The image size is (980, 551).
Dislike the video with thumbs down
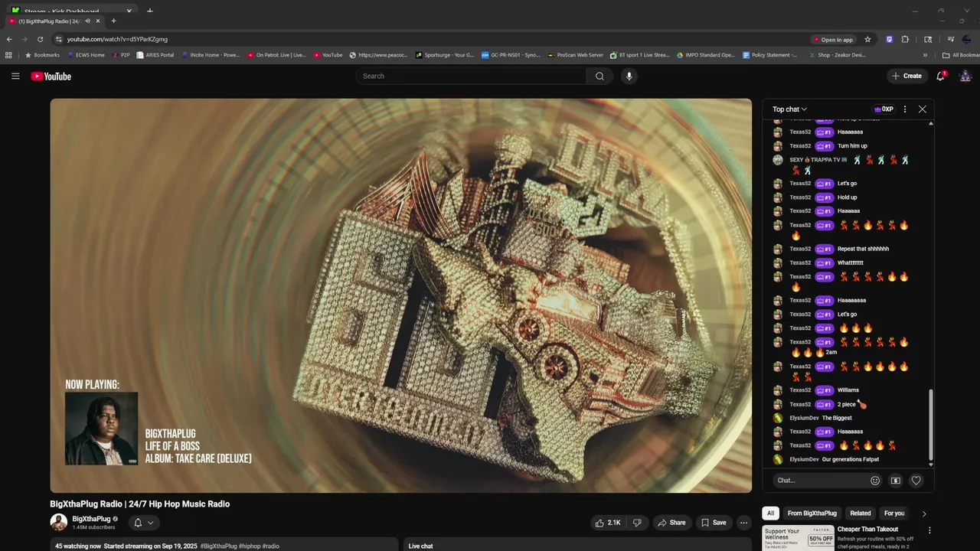[637, 523]
